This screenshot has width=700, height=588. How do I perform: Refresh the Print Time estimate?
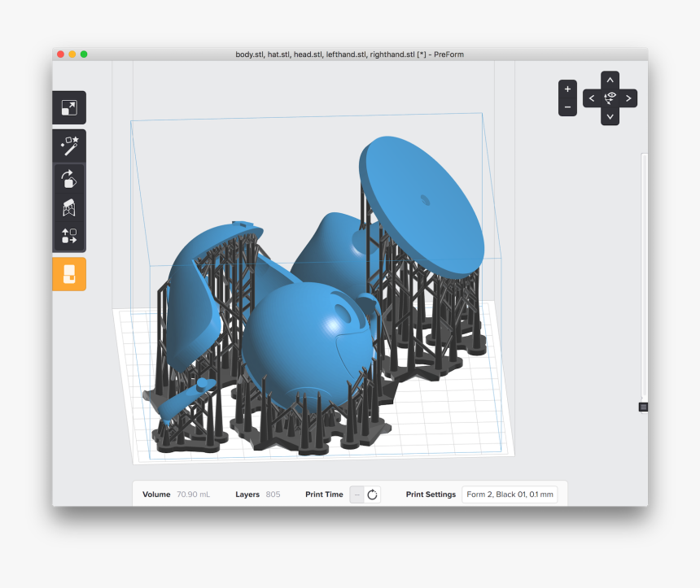(373, 494)
